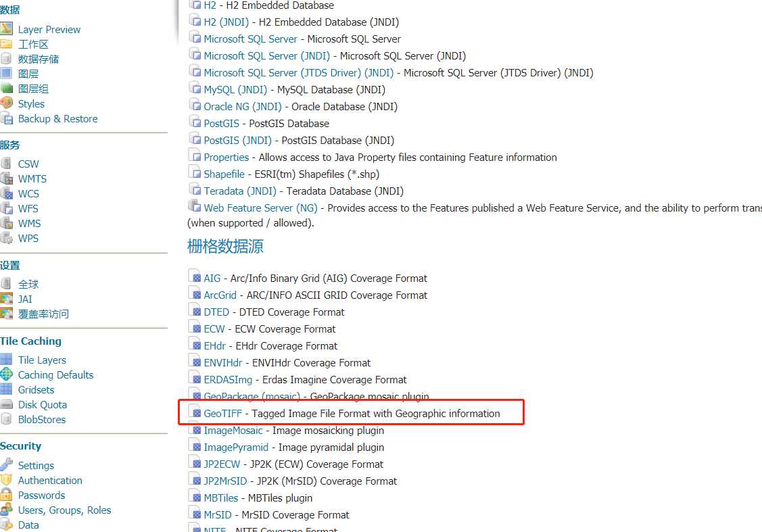Image resolution: width=762 pixels, height=532 pixels.
Task: Select Properties data source
Action: click(226, 158)
